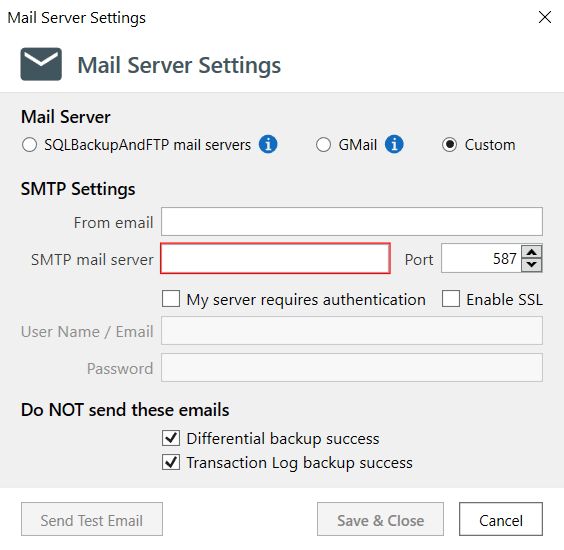Choose the Custom mail server option
The image size is (564, 550).
coord(449,145)
